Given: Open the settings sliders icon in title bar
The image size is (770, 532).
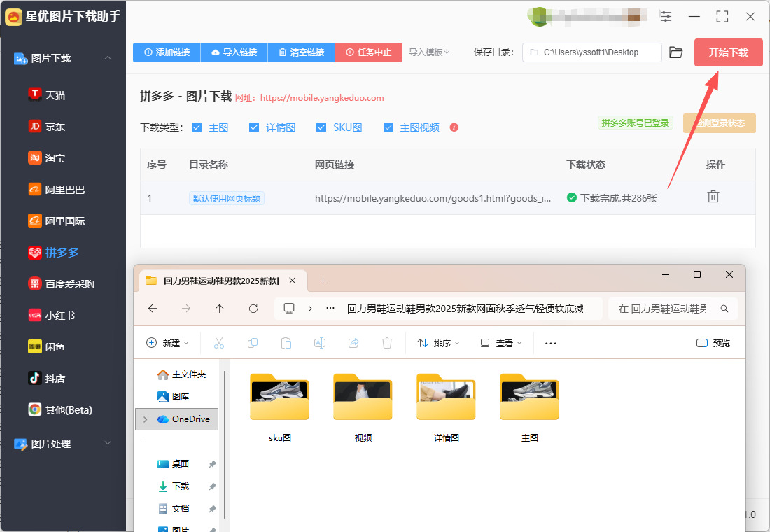Looking at the screenshot, I should click(x=666, y=17).
